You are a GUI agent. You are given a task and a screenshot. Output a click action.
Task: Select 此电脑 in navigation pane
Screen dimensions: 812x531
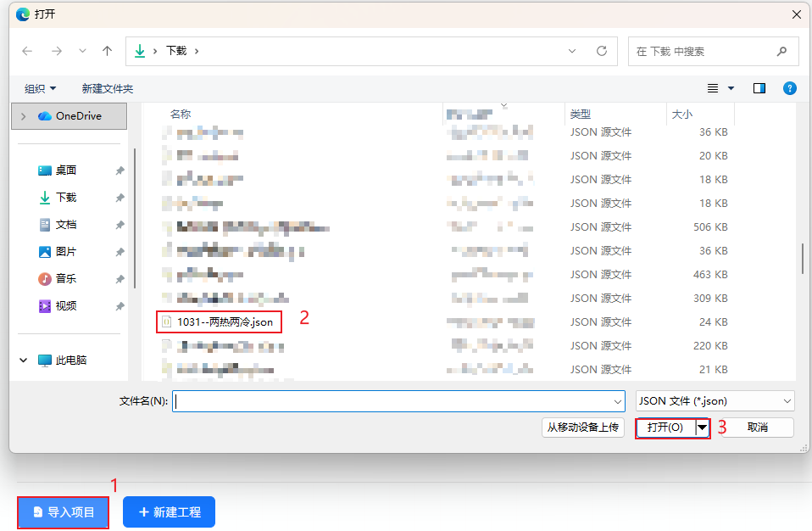(71, 360)
